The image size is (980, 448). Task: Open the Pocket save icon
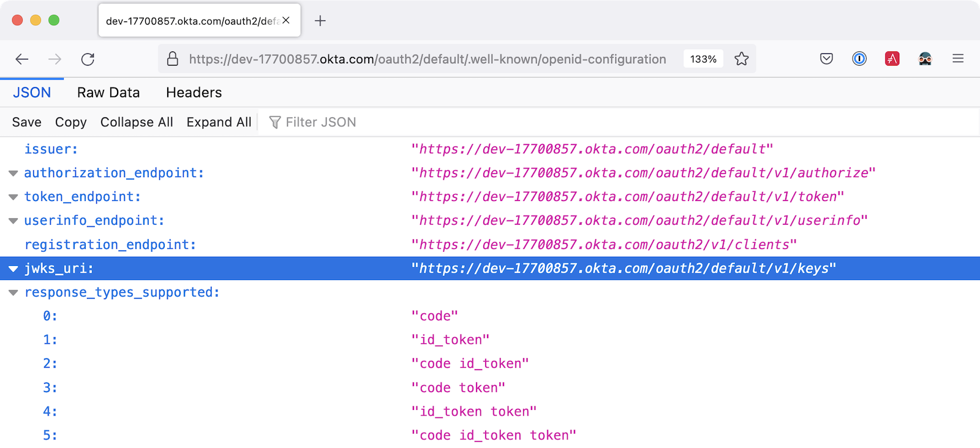point(826,59)
